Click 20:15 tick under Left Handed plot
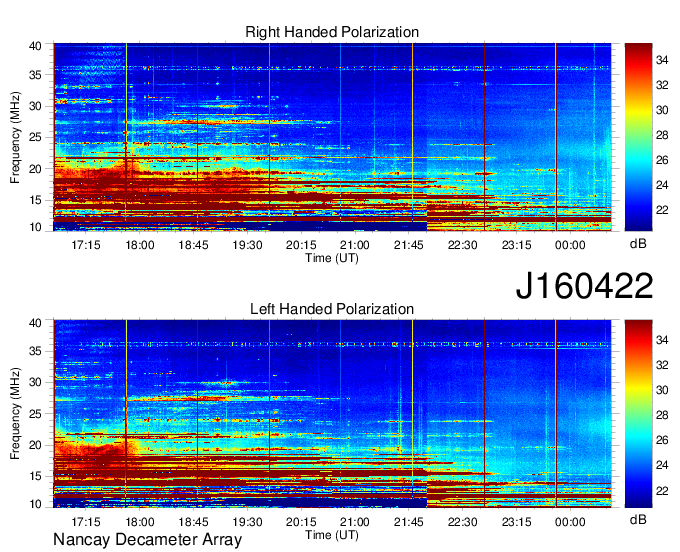This screenshot has width=680, height=552. [301, 522]
